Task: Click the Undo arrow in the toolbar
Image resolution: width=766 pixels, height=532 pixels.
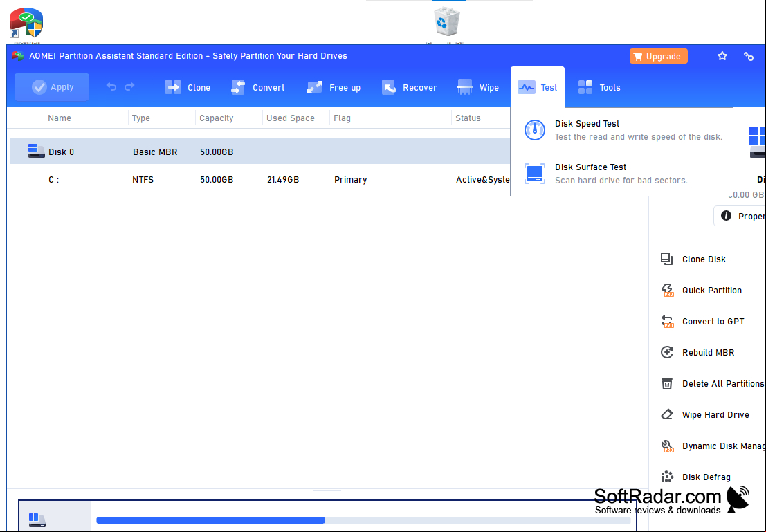Action: click(111, 87)
